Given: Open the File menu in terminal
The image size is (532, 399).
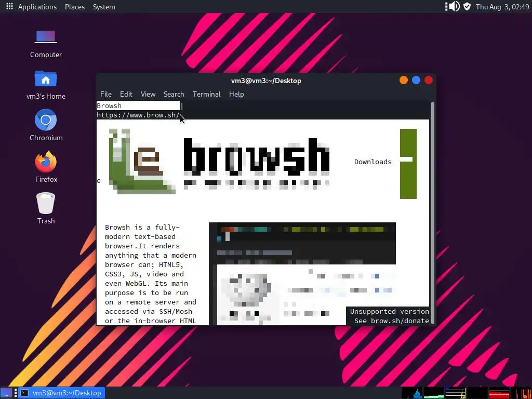Looking at the screenshot, I should click(x=106, y=95).
